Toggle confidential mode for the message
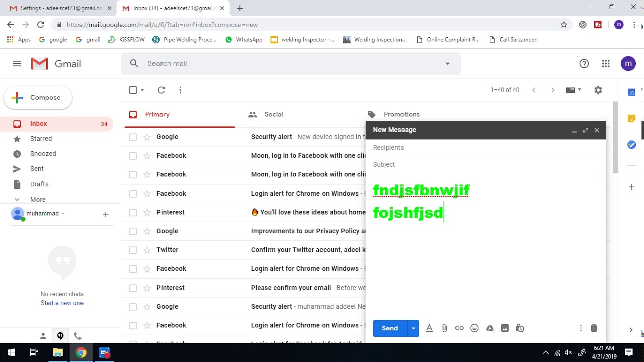644x362 pixels. click(520, 328)
